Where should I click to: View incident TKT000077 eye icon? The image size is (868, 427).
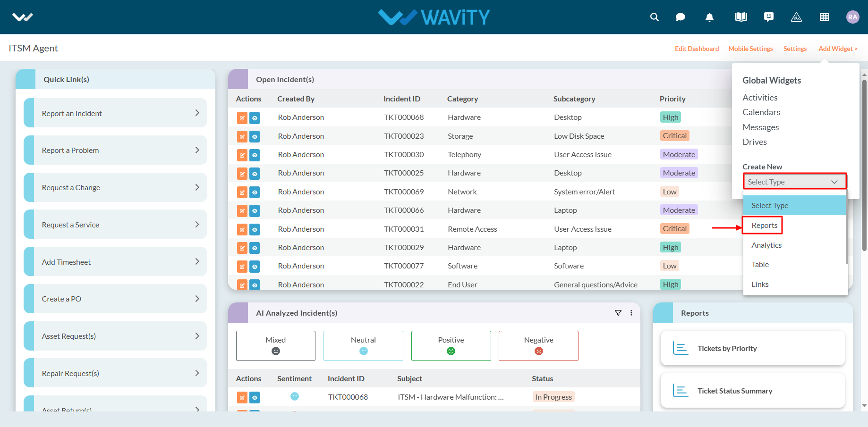pos(255,267)
